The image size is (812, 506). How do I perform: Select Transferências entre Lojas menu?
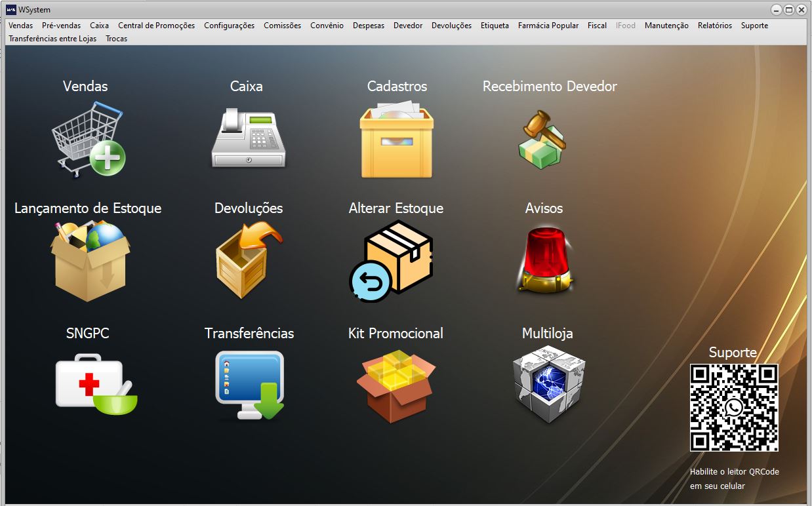pos(52,39)
